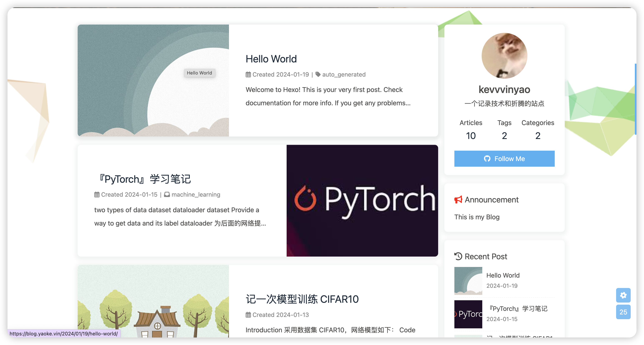Click the Created 2024-01-13 date text
644x345 pixels.
(x=281, y=315)
